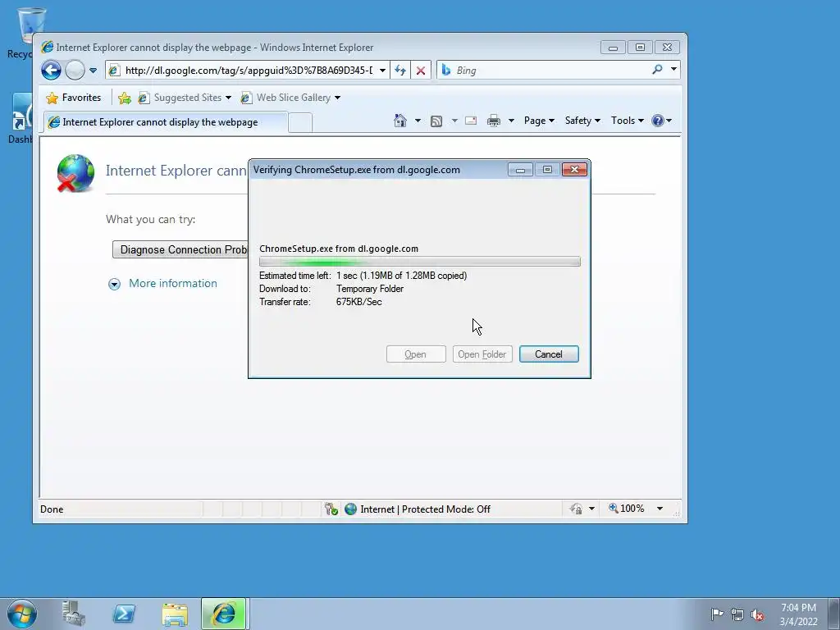Screen dimensions: 840x630
Task: Click the 'Done' status bar text
Action: tap(52, 509)
